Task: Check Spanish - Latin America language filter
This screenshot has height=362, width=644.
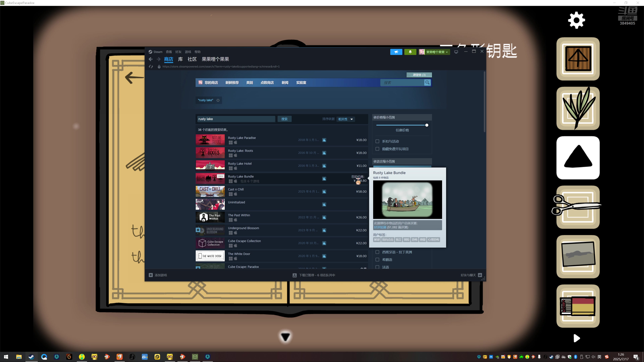Action: coord(377,252)
